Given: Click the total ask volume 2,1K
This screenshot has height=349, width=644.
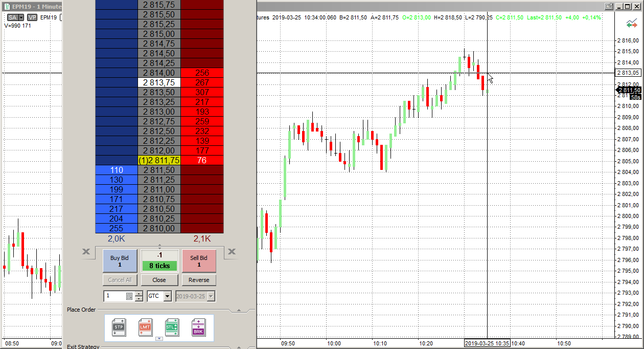Looking at the screenshot, I should 202,238.
